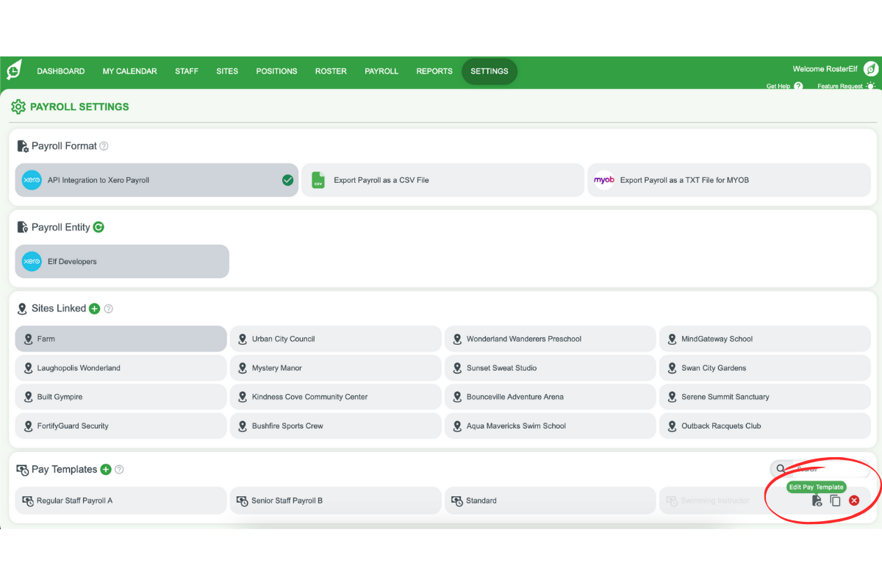Click the Edit Pay Template document icon
This screenshot has width=882, height=588.
pos(816,500)
